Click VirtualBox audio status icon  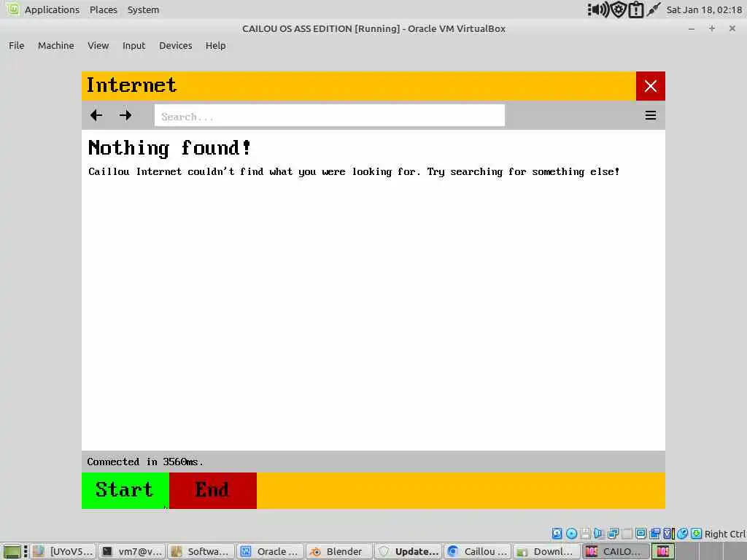pos(599,533)
